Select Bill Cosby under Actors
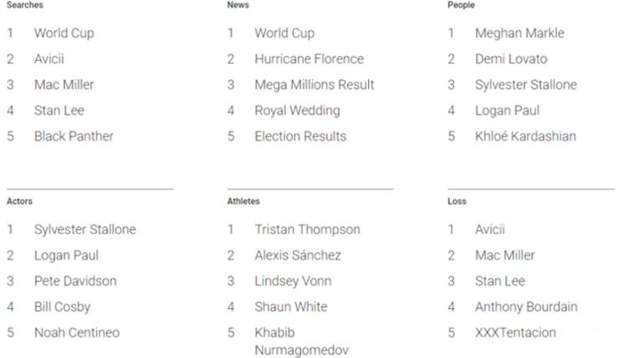The width and height of the screenshot is (644, 358). click(x=62, y=307)
